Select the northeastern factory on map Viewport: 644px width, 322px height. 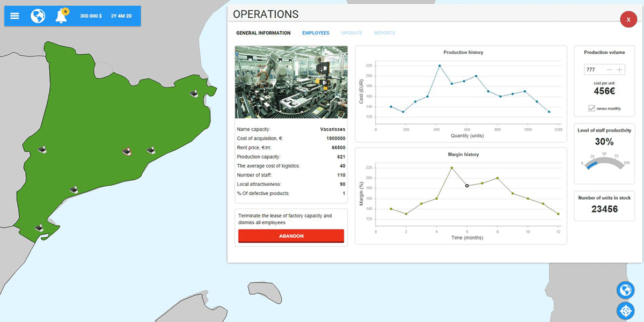pyautogui.click(x=194, y=94)
